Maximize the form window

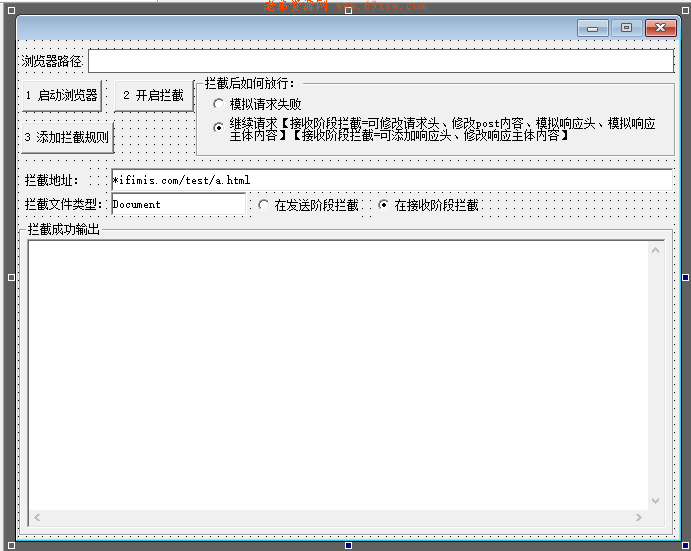click(x=626, y=29)
